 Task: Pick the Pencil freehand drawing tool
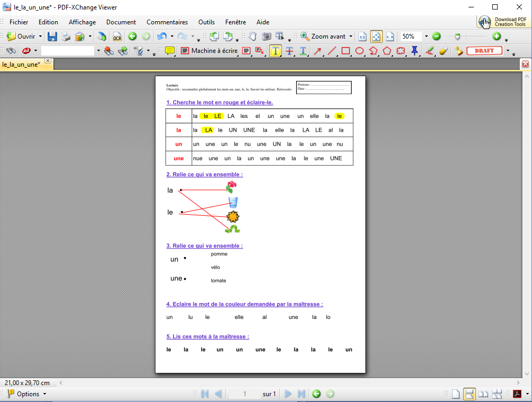pyautogui.click(x=430, y=51)
